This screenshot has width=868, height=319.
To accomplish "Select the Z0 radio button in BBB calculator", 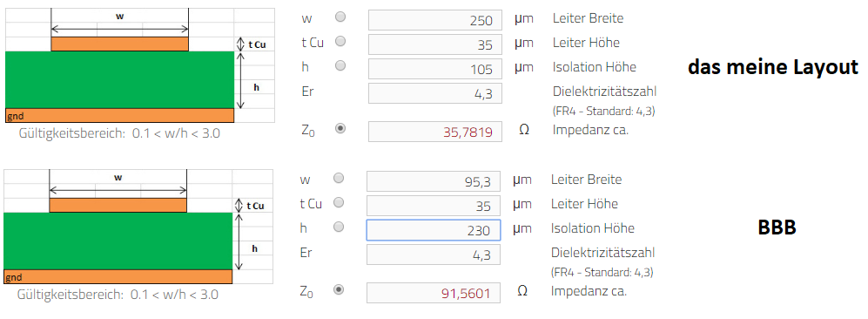I will 339,289.
